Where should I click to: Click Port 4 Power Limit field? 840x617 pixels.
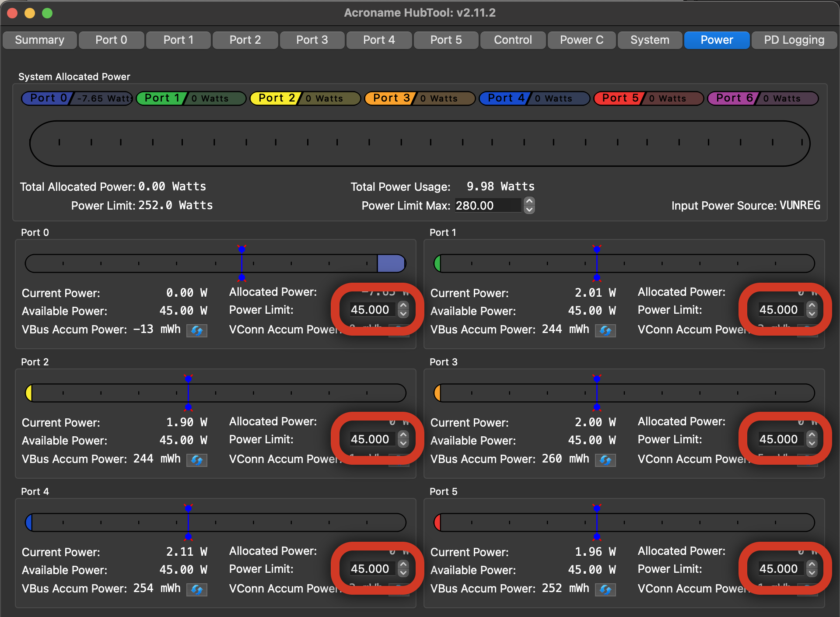372,568
